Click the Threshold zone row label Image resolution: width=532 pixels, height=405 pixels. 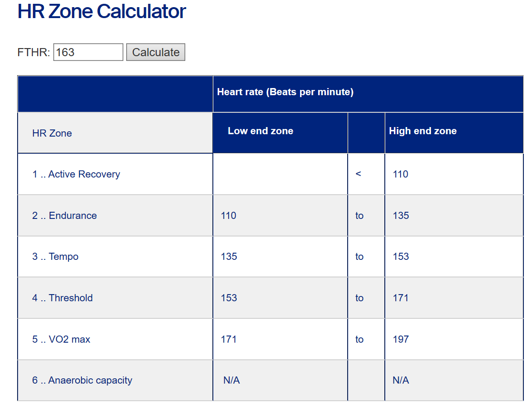coord(62,298)
